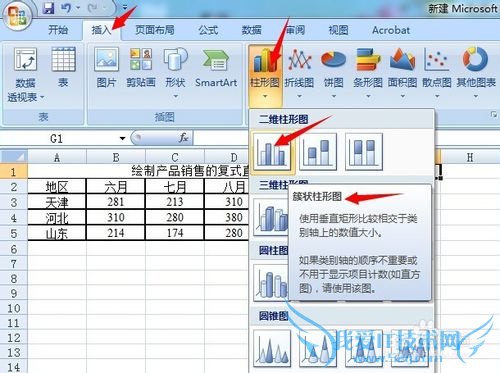This screenshot has width=500, height=373.
Task: Save the workbook with floppy icon
Action: [49, 8]
